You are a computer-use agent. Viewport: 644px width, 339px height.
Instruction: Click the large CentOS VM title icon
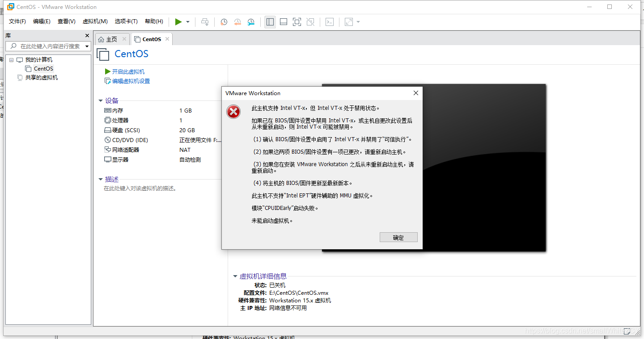[x=103, y=54]
